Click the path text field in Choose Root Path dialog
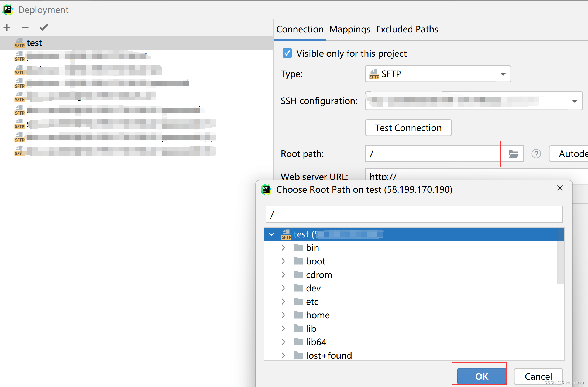 (x=414, y=214)
